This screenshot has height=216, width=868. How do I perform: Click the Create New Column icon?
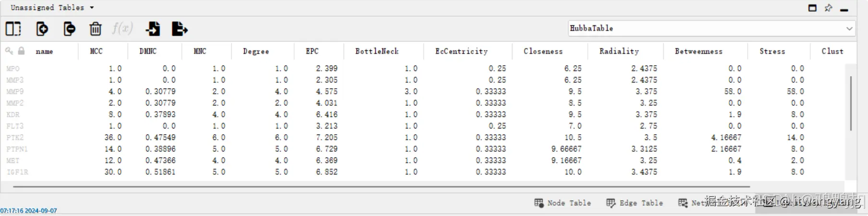(x=42, y=29)
